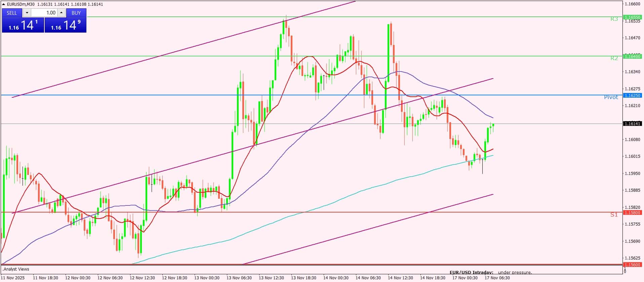Click the 11 Nov 2025 date label
Screen dimensions: 644x282
(13, 278)
